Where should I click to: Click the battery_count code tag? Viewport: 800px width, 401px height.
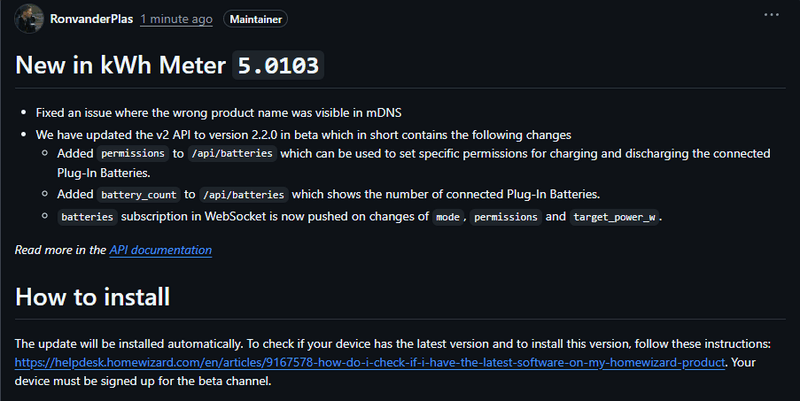(138, 194)
